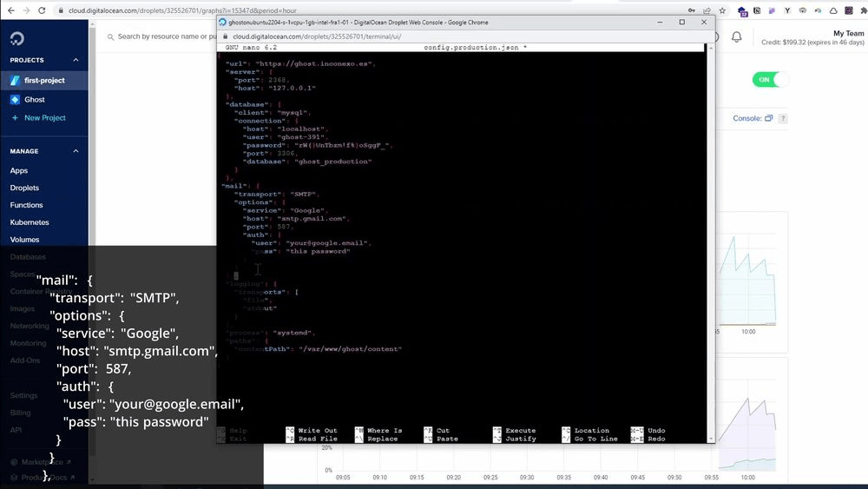Click the Go To Line shortcut in nano
868x489 pixels.
tap(590, 439)
